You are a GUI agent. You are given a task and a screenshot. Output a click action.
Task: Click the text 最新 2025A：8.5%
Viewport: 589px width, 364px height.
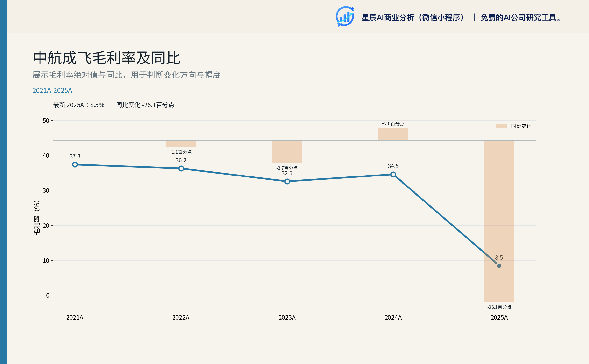(x=79, y=105)
